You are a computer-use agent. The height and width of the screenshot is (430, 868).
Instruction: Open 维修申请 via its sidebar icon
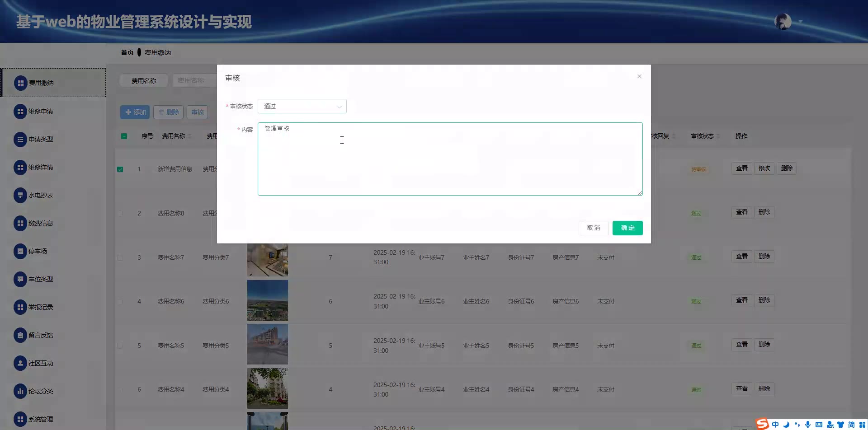pyautogui.click(x=20, y=111)
